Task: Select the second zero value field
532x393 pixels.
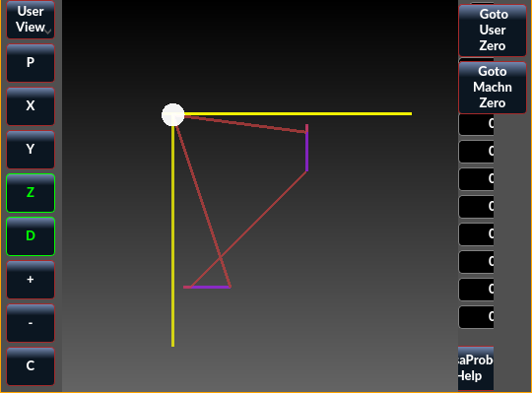Action: pos(477,152)
